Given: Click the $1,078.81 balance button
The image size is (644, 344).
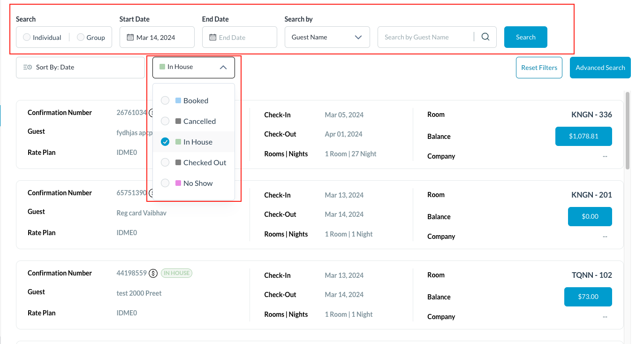Looking at the screenshot, I should [x=583, y=136].
